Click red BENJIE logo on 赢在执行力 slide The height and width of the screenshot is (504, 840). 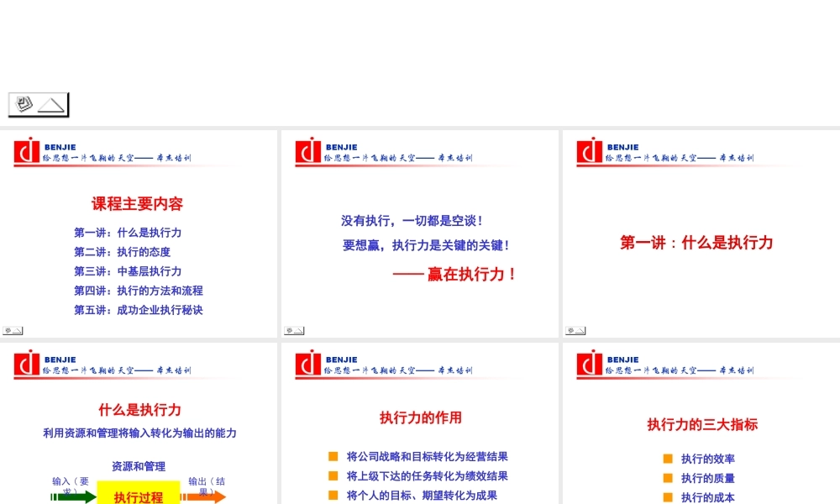tap(308, 150)
